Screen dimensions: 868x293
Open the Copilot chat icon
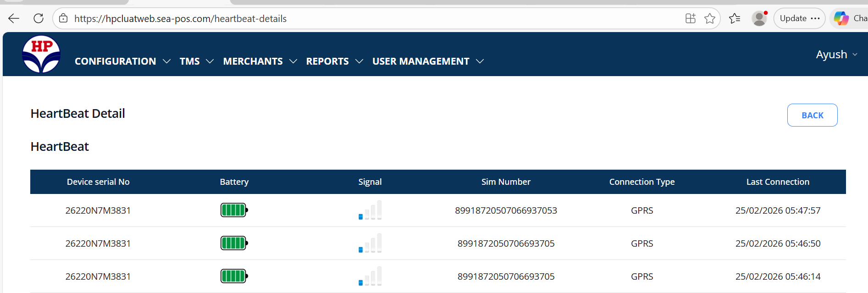[x=841, y=18]
